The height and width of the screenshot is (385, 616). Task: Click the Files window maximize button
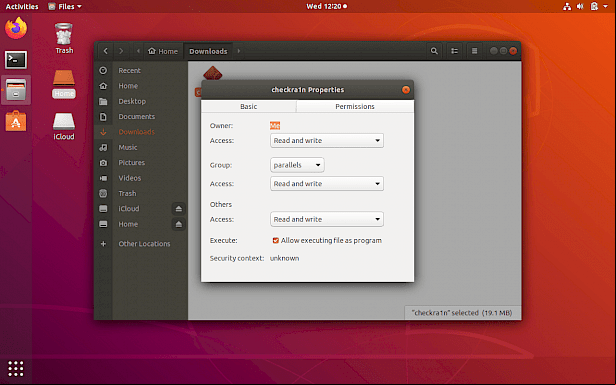click(503, 51)
